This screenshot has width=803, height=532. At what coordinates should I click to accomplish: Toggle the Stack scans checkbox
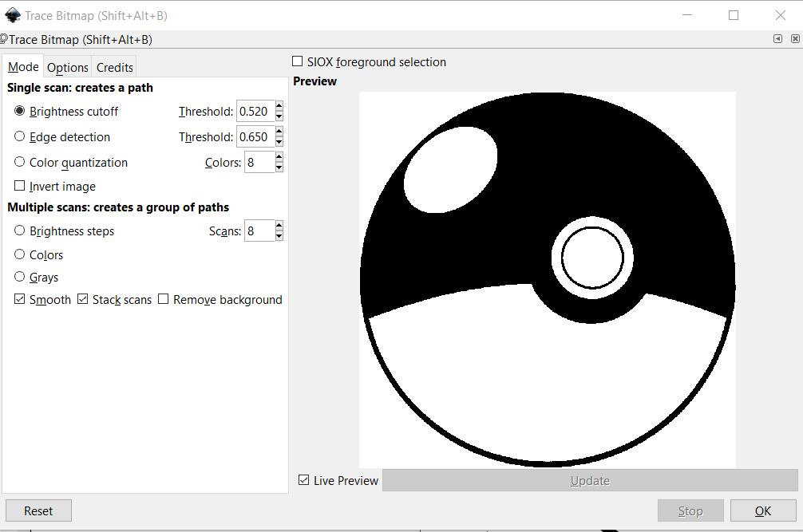click(x=82, y=299)
